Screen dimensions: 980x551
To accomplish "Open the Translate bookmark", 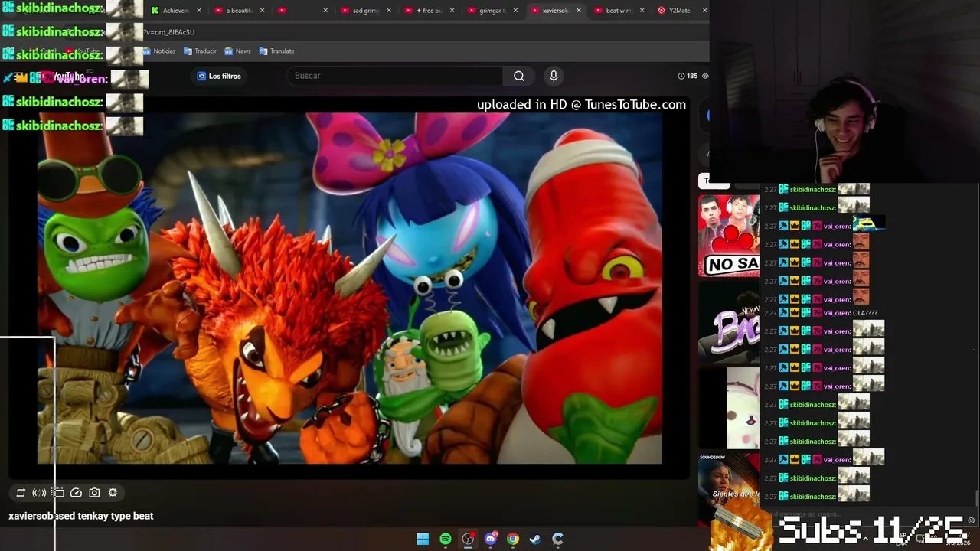I will (276, 51).
